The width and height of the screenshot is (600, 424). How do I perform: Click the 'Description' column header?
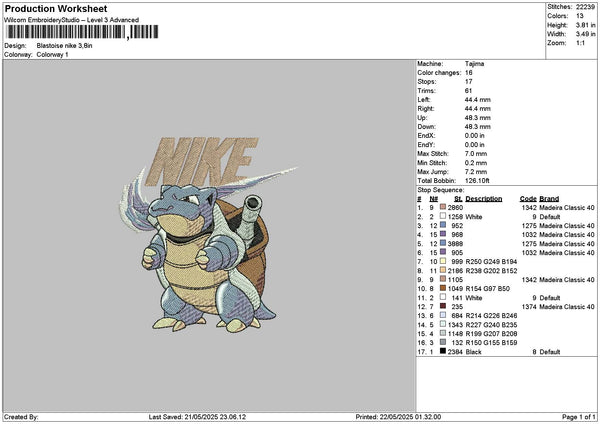pos(484,199)
